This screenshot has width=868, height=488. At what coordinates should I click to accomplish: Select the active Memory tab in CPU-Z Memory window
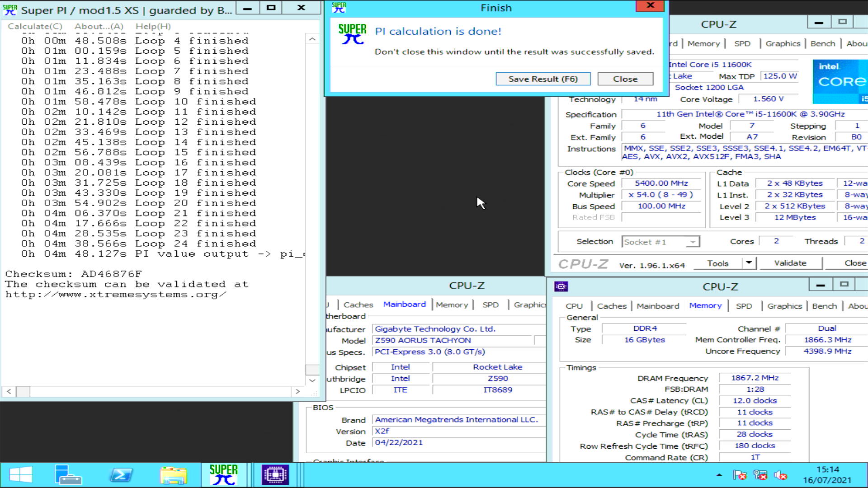[x=705, y=305]
